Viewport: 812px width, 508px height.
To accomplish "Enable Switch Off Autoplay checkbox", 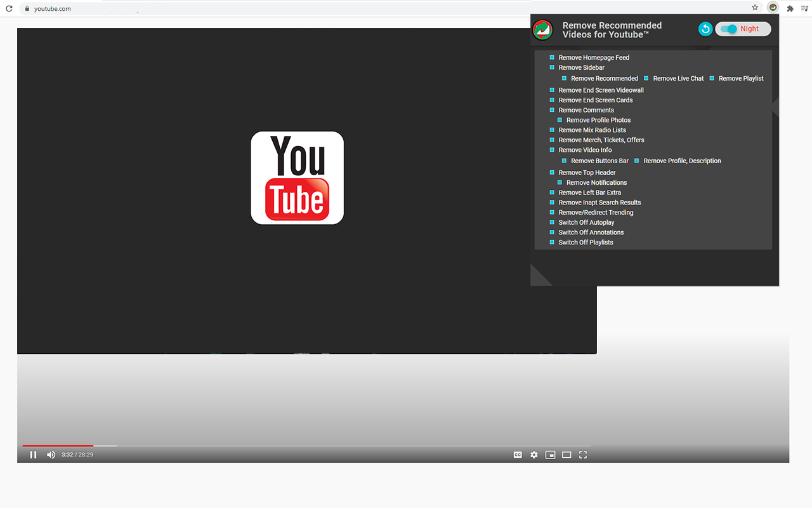I will point(552,222).
